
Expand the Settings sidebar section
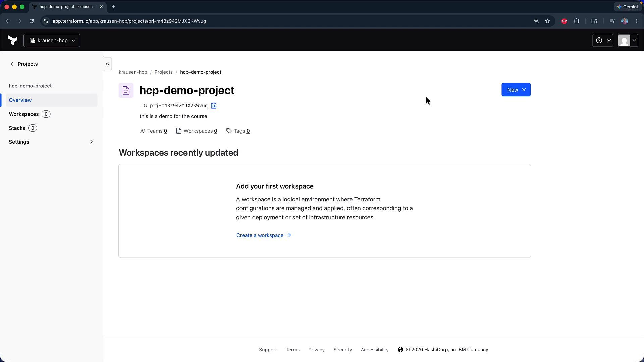51,142
